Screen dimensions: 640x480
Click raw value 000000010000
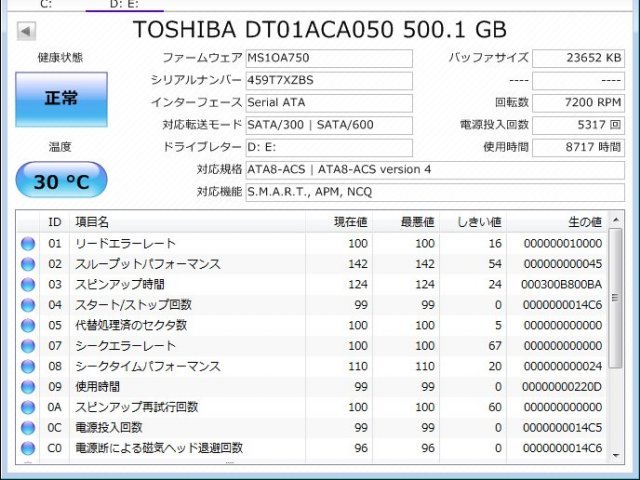click(x=563, y=244)
